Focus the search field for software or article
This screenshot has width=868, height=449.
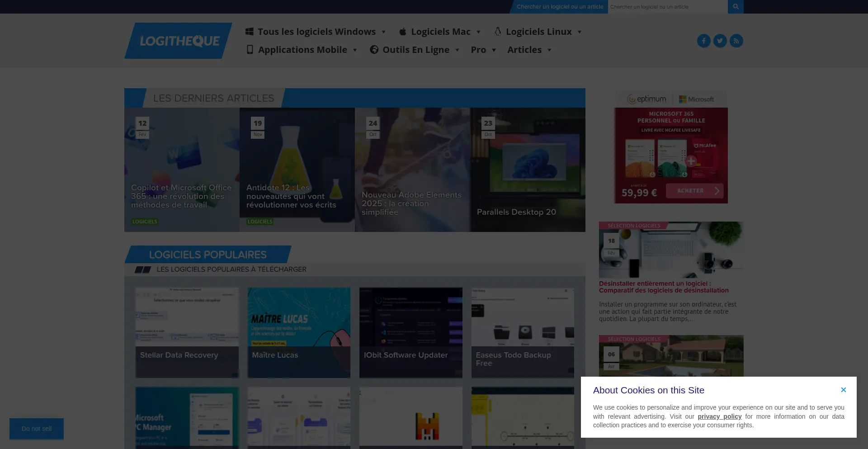668,7
